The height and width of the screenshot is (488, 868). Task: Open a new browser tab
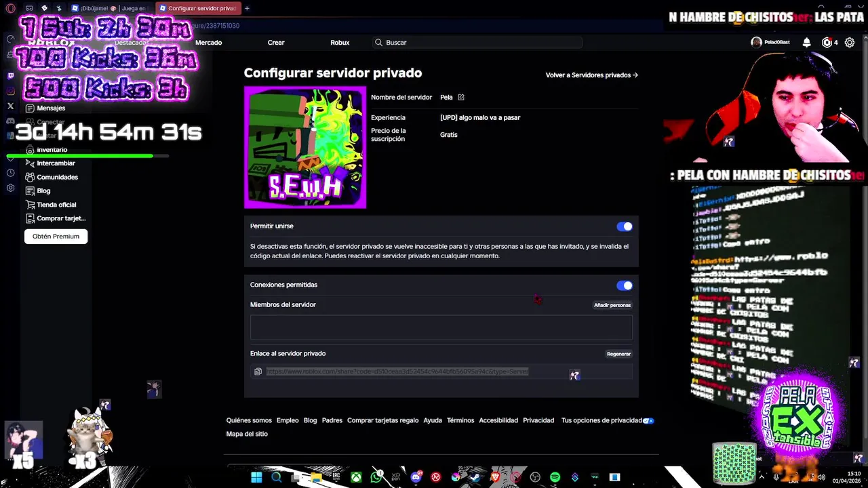pos(247,8)
